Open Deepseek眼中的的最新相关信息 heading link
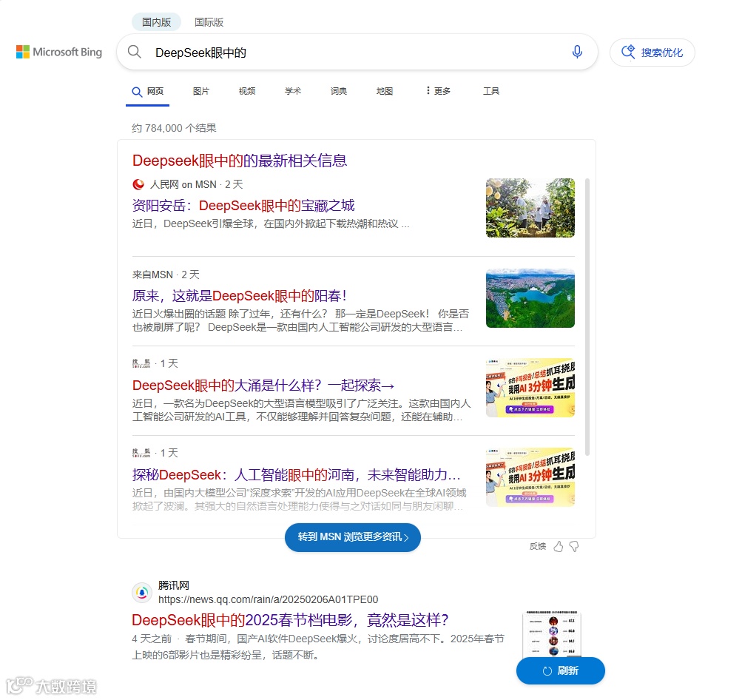 tap(240, 161)
